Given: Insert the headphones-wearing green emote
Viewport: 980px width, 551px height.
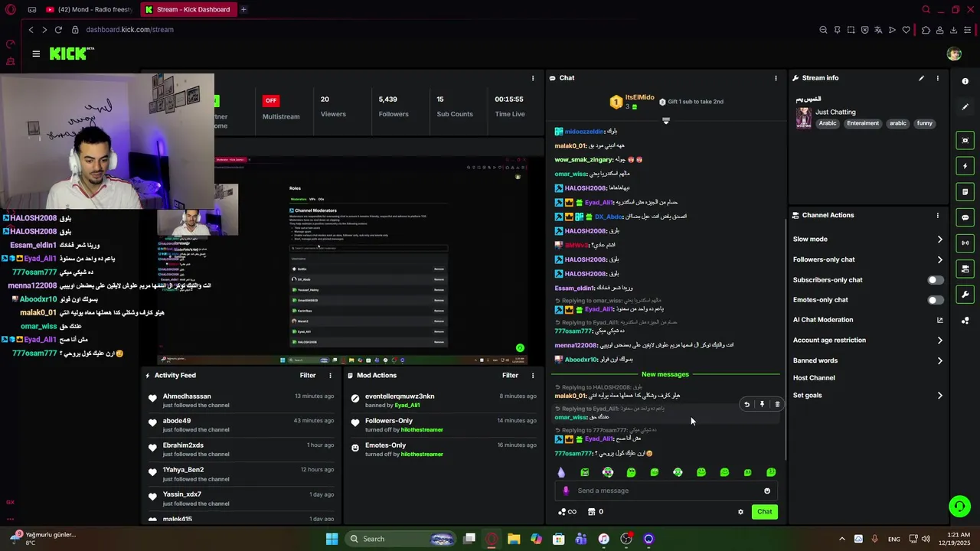Looking at the screenshot, I should pyautogui.click(x=678, y=473).
